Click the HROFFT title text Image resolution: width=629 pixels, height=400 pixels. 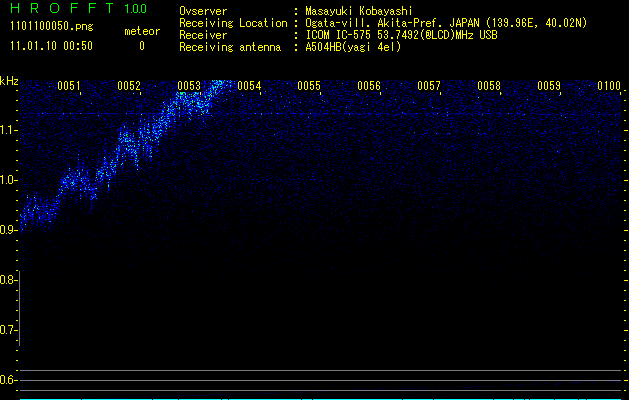(62, 8)
